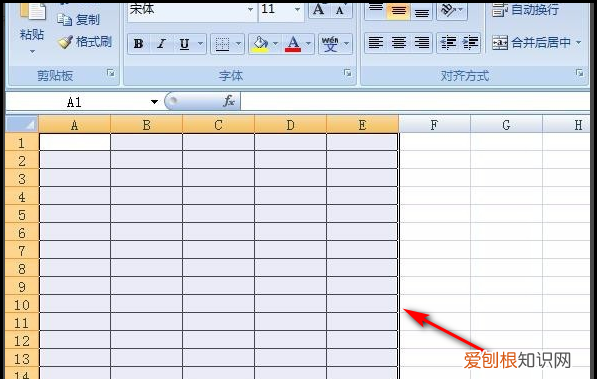Apply cell borders button
Image resolution: width=597 pixels, height=379 pixels.
pyautogui.click(x=222, y=44)
